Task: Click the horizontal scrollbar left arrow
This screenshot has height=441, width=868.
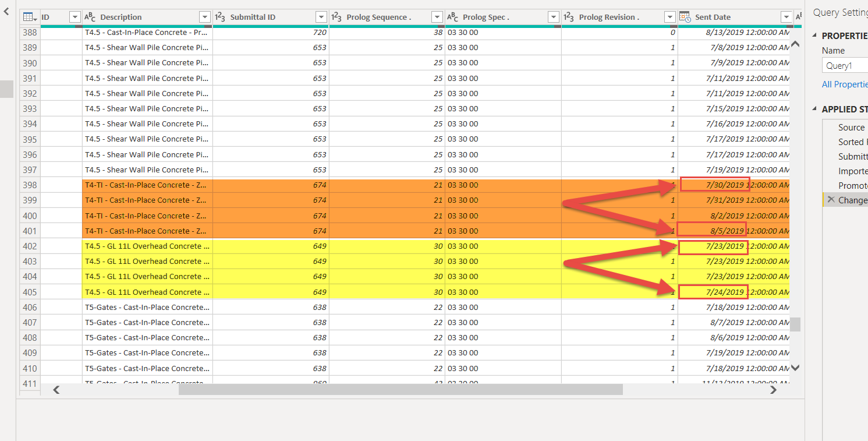Action: click(x=56, y=390)
